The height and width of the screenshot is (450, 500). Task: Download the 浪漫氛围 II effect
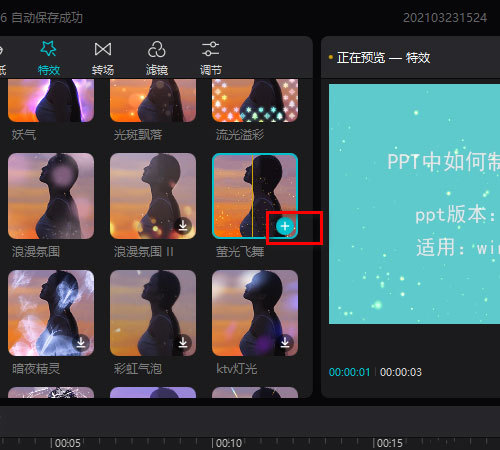[183, 226]
